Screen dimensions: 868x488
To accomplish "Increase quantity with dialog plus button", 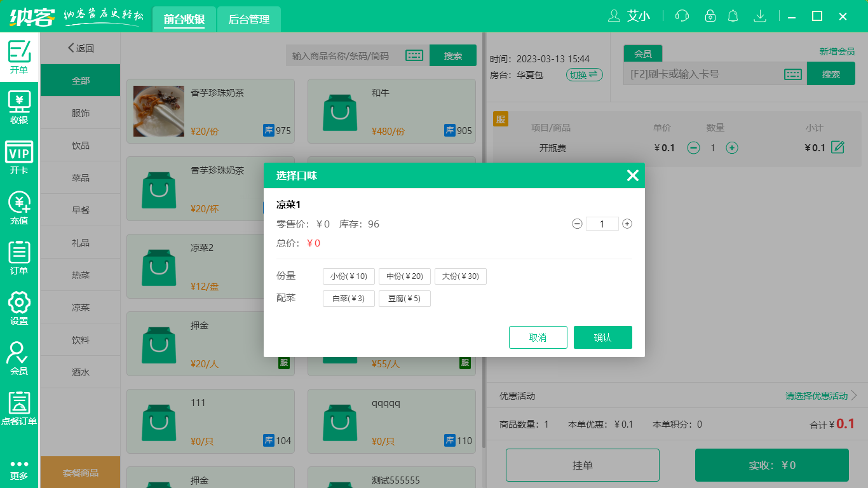I will (x=627, y=224).
